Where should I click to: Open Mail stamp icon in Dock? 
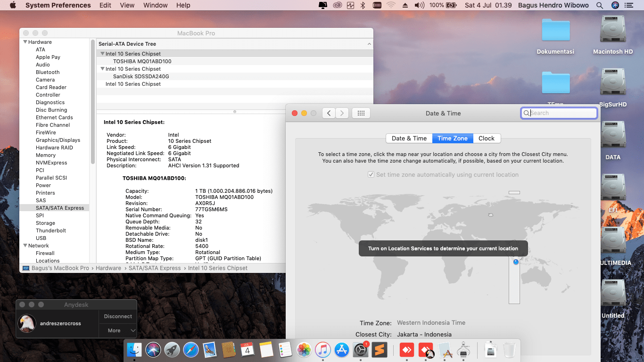[210, 350]
